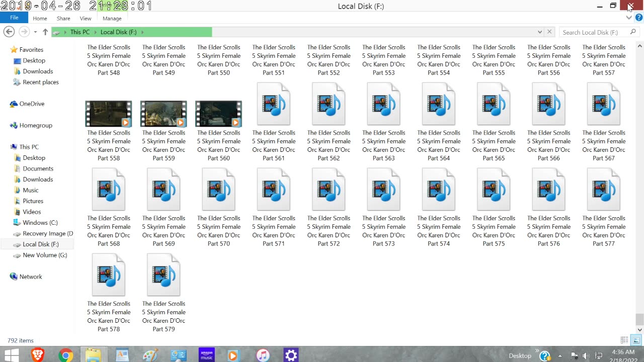Open Pictures folder in sidebar
Screen dimensions: 644x362
[x=33, y=201]
